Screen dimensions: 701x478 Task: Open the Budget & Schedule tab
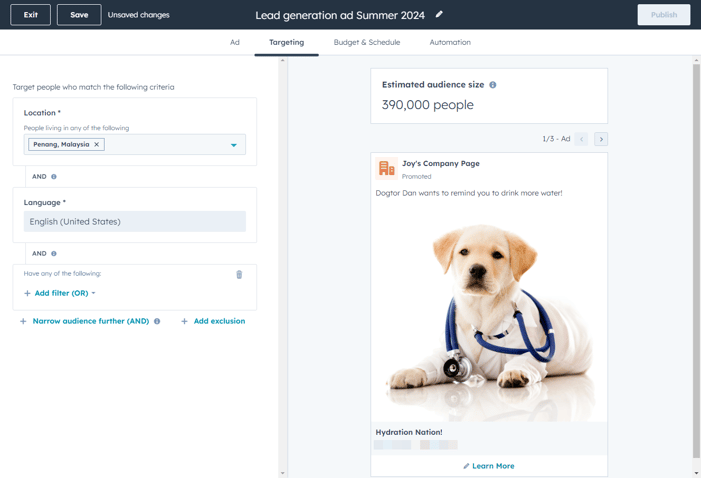(366, 42)
